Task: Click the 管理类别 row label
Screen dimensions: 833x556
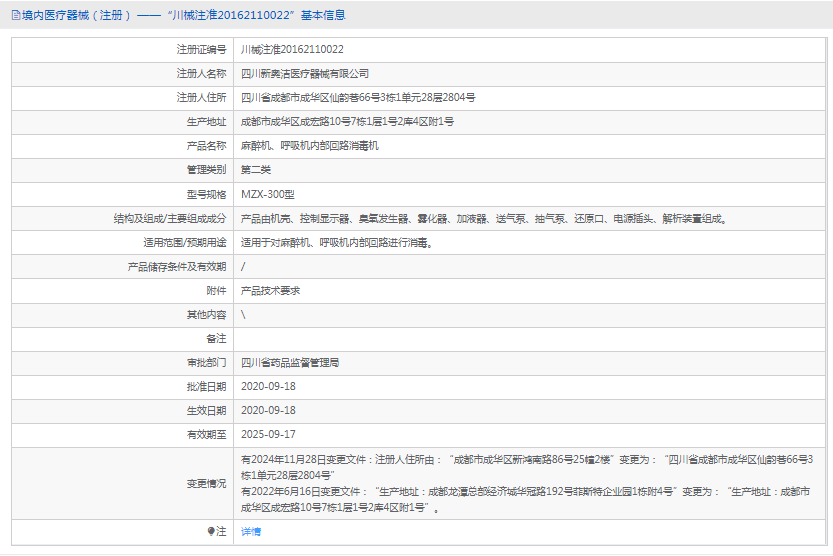Action: [x=206, y=170]
